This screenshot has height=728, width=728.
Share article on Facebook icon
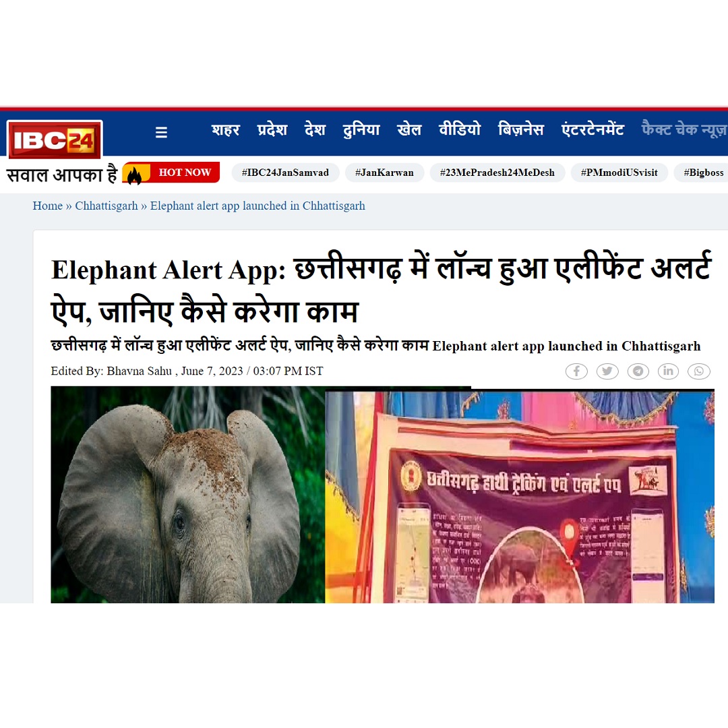[576, 371]
